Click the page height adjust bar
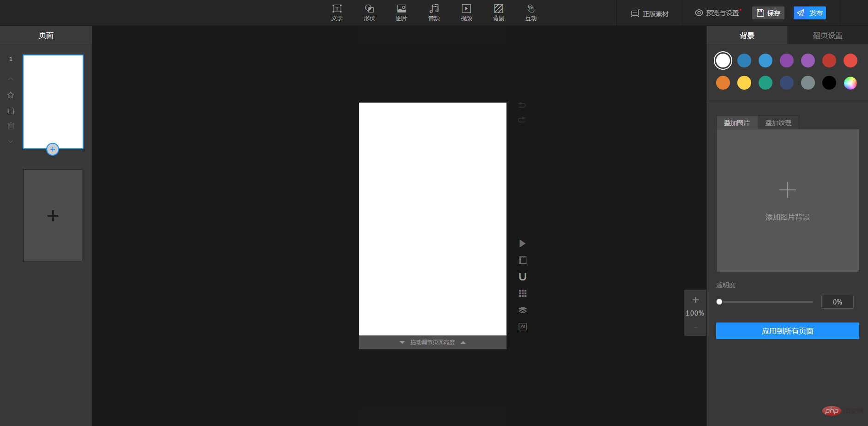 click(x=433, y=342)
